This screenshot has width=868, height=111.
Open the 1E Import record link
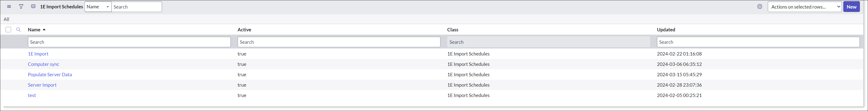coord(38,54)
